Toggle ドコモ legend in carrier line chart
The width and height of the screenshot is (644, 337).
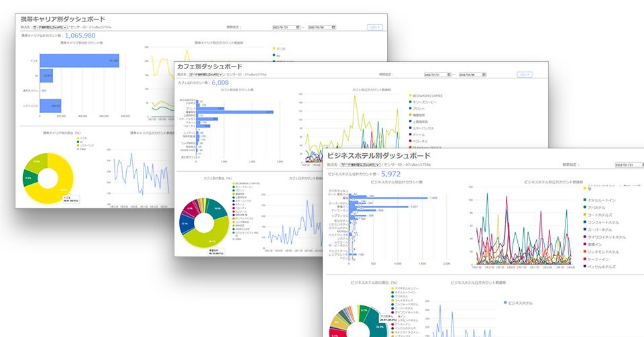pyautogui.click(x=279, y=49)
